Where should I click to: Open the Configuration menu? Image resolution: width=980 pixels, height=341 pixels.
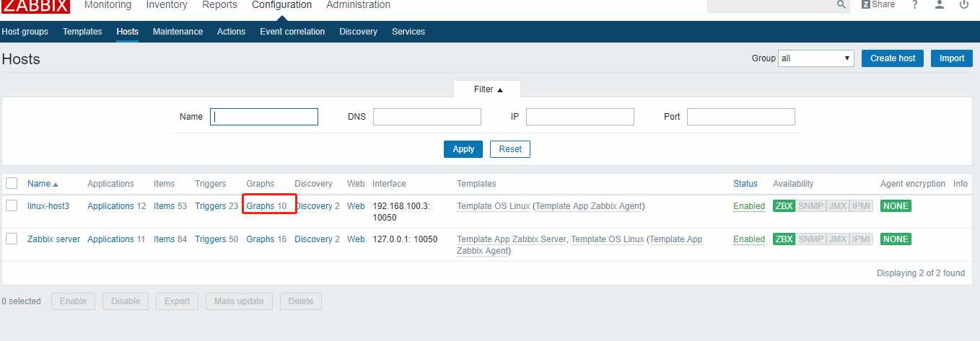(x=282, y=5)
